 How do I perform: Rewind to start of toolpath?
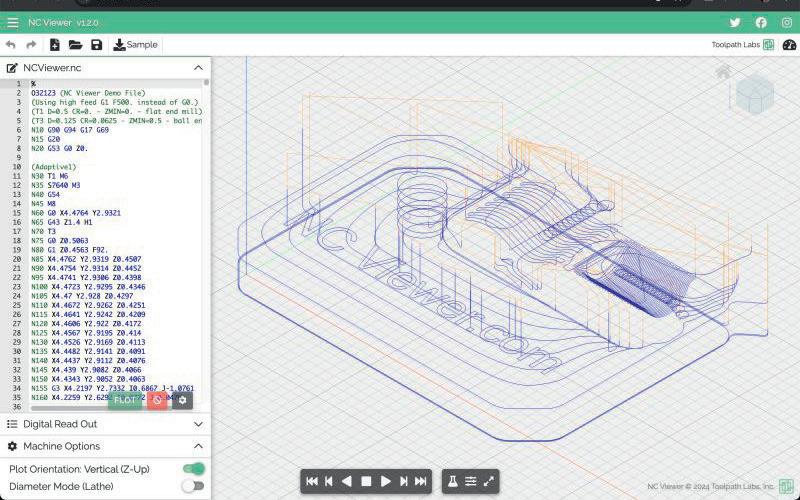tap(312, 481)
